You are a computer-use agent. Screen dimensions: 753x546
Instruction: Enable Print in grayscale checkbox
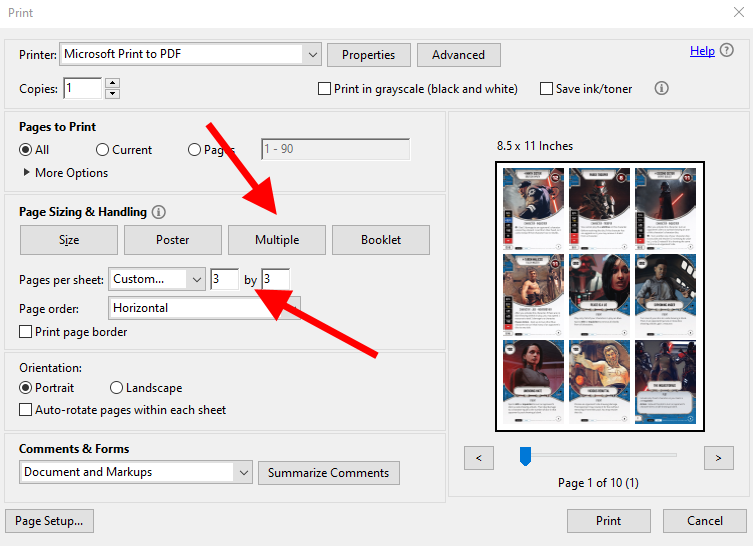tap(324, 89)
